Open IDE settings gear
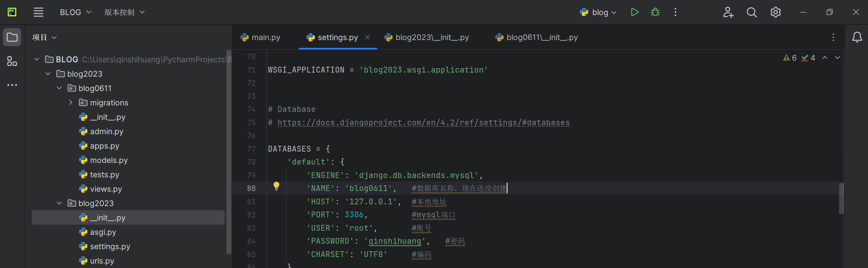Screen dimensions: 868x268 776,12
